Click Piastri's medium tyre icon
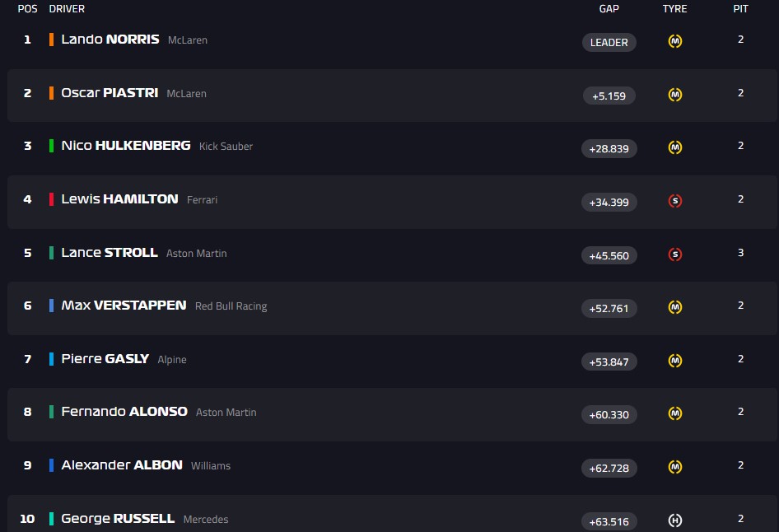779x532 pixels. click(x=674, y=95)
